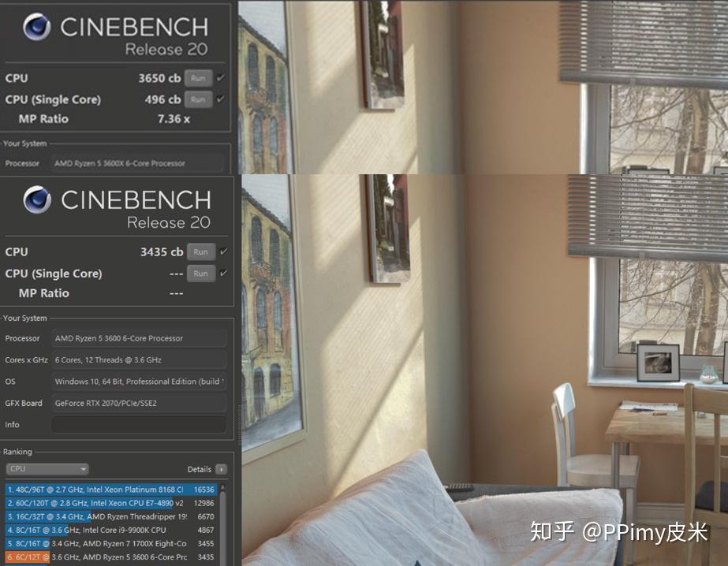
Task: Click the GFX Board field with GeForce RTX 2070
Action: (140, 403)
